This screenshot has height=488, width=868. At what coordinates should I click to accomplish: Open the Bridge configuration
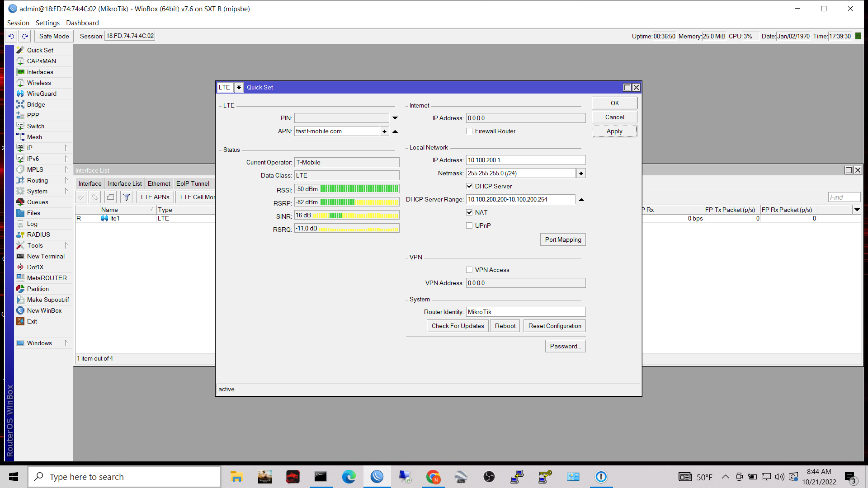pyautogui.click(x=36, y=104)
